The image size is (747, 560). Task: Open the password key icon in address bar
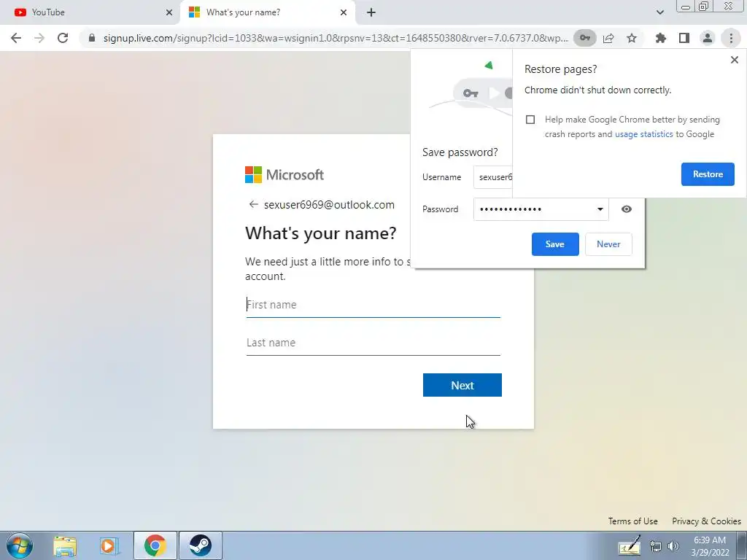584,38
